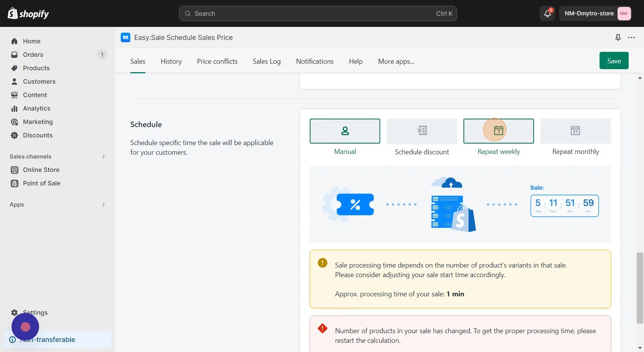Open the three-dot more options menu
This screenshot has width=644, height=352.
tap(631, 37)
